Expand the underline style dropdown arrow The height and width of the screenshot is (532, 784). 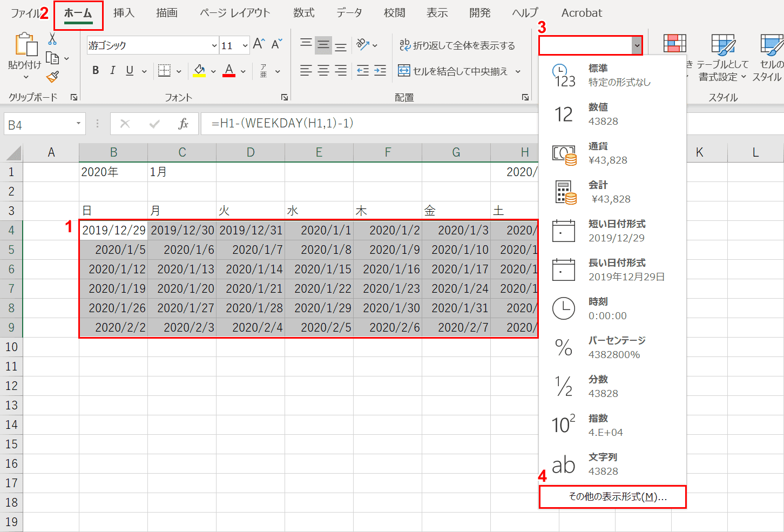[144, 71]
